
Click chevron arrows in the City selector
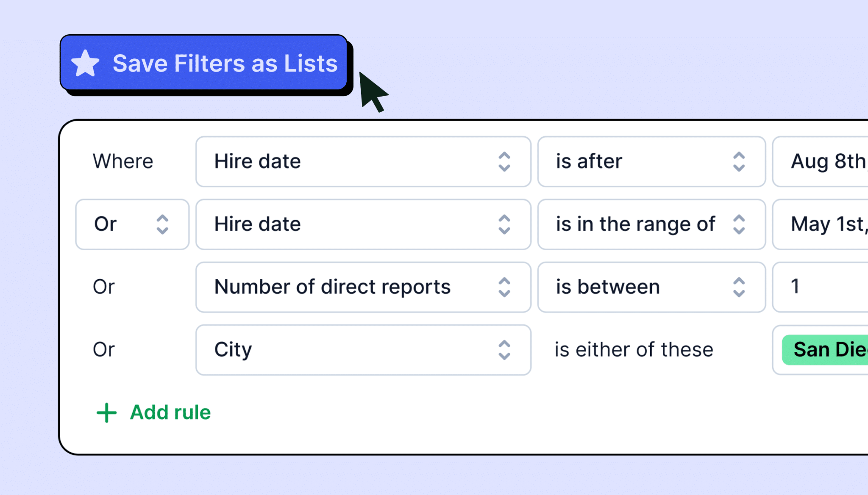pyautogui.click(x=504, y=350)
